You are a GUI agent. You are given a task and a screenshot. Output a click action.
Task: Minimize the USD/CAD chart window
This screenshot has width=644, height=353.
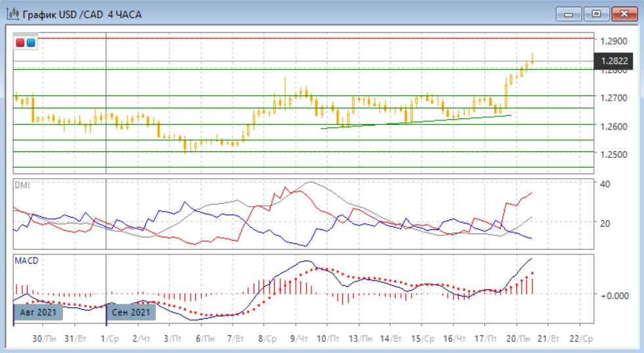(569, 14)
